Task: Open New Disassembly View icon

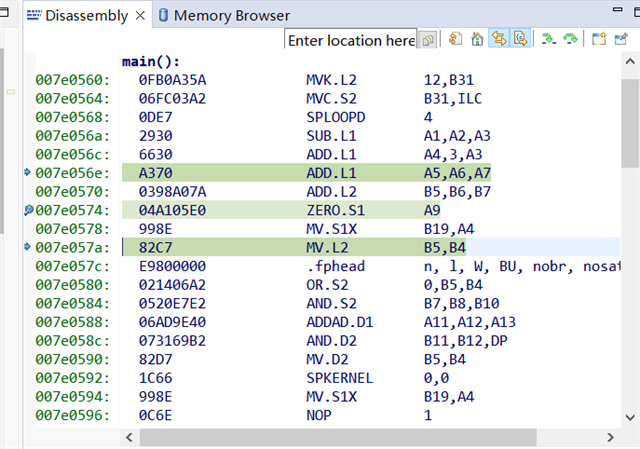Action: [x=599, y=39]
